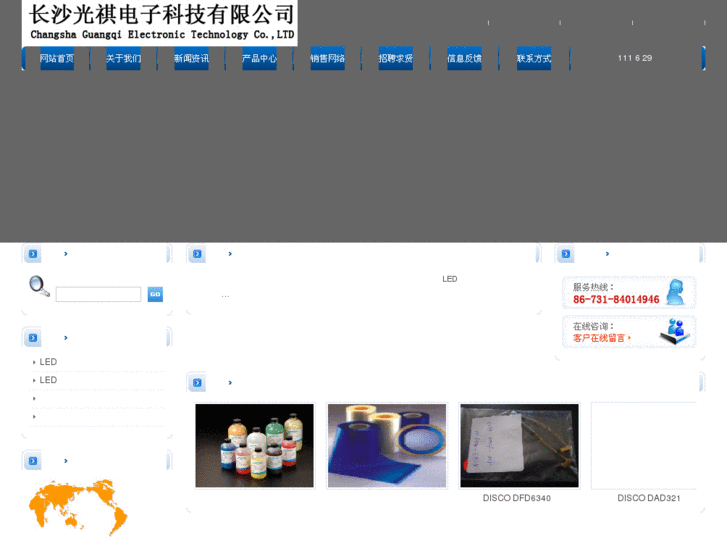This screenshot has height=545, width=727.
Task: Click the magnifying glass search icon
Action: (x=39, y=286)
